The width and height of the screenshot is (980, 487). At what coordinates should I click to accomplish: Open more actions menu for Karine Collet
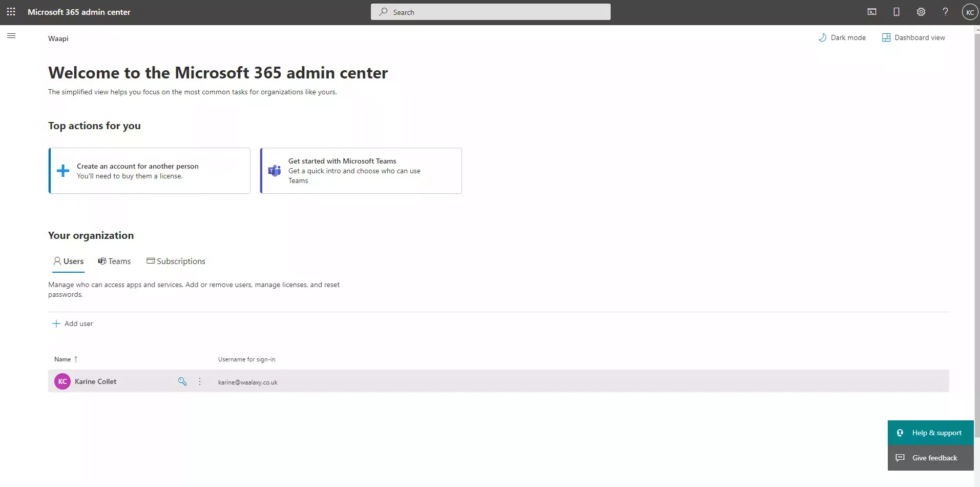pos(200,381)
